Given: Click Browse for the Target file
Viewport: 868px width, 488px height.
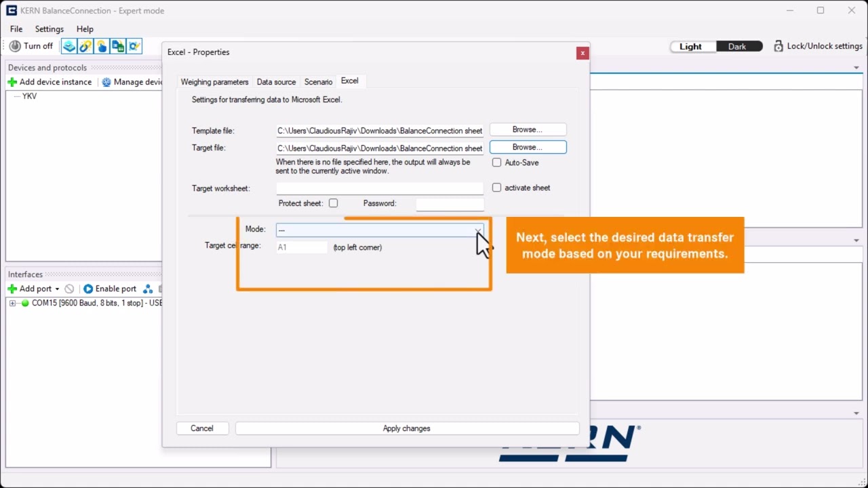Looking at the screenshot, I should [528, 147].
